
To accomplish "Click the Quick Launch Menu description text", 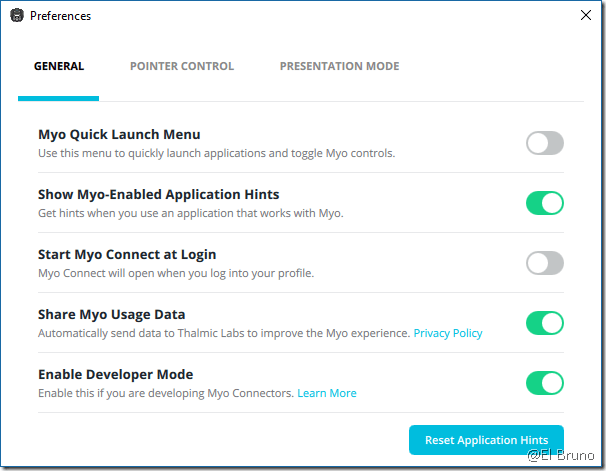I will (x=217, y=153).
